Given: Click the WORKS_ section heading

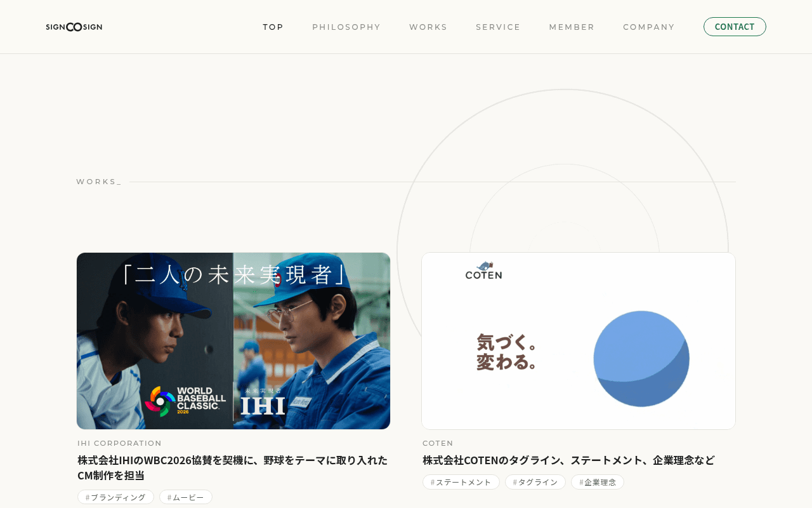Looking at the screenshot, I should point(99,182).
